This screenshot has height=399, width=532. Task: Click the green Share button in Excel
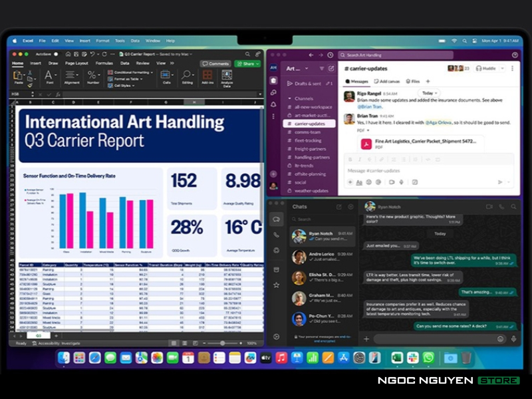(247, 63)
